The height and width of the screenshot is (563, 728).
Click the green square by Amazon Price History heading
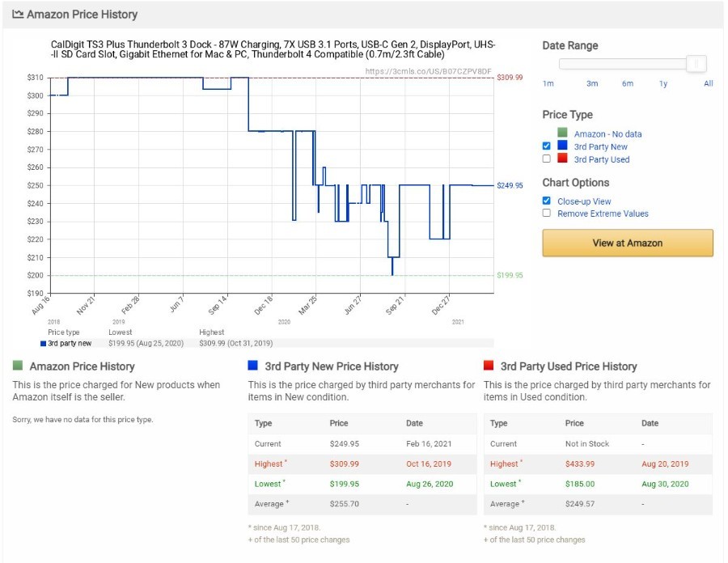pyautogui.click(x=18, y=366)
